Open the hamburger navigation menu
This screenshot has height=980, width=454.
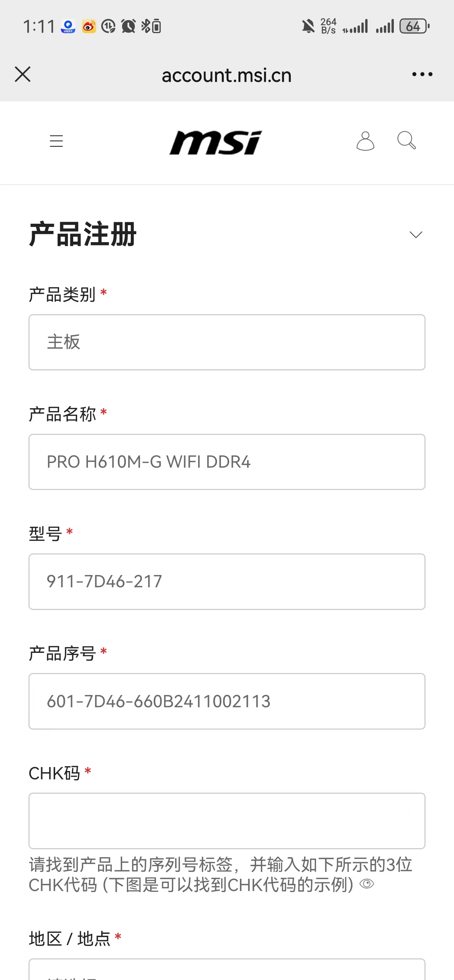56,141
